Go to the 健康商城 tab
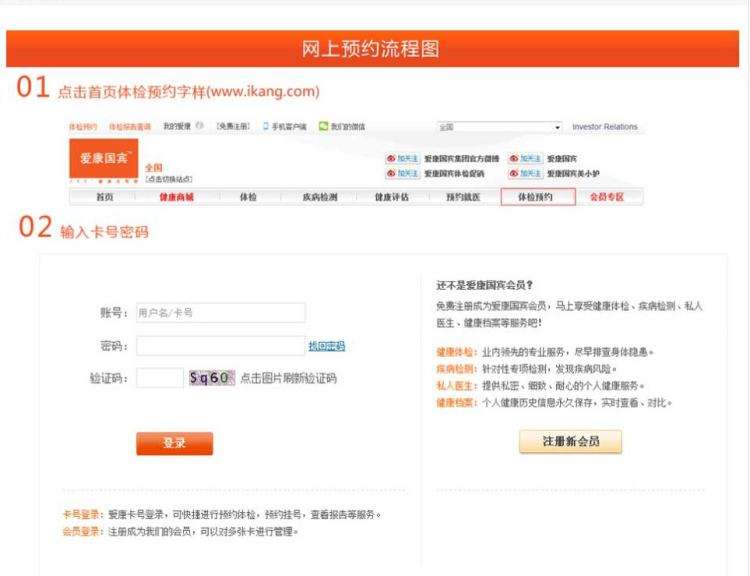Image resolution: width=750 pixels, height=576 pixels. click(x=176, y=197)
